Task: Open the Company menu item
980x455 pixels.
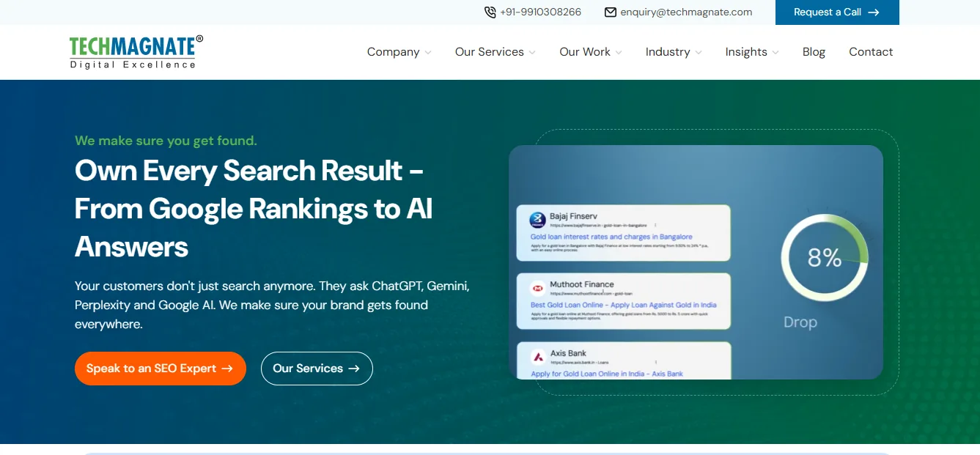Action: (394, 52)
